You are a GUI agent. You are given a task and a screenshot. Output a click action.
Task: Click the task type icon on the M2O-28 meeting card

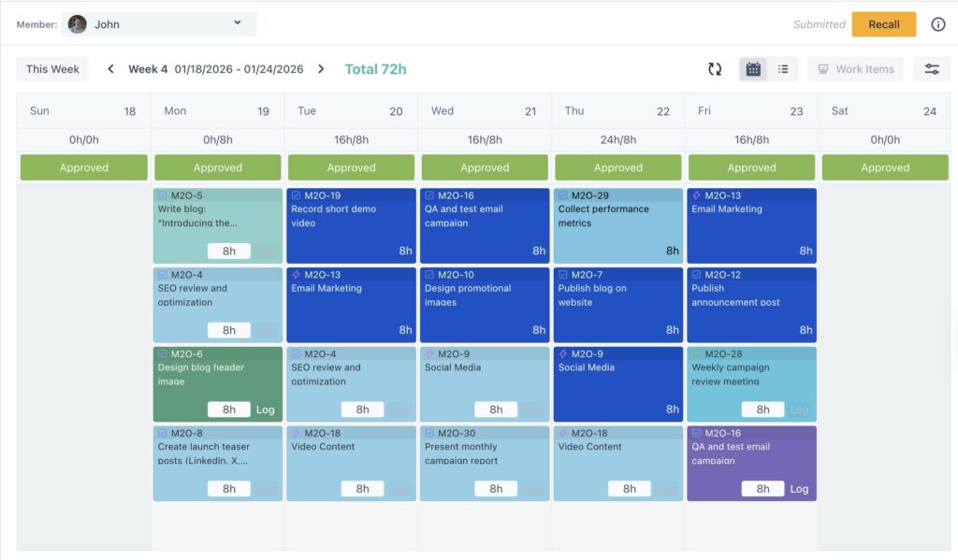tap(696, 354)
